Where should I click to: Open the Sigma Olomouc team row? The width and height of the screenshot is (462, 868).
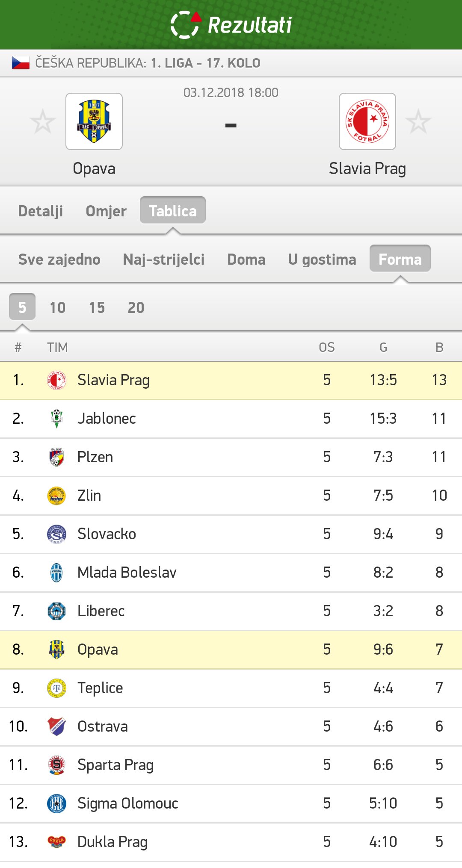click(231, 803)
